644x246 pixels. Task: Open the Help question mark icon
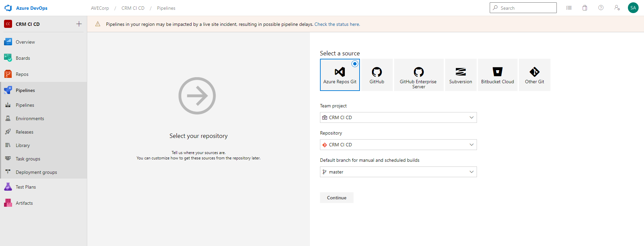point(601,8)
